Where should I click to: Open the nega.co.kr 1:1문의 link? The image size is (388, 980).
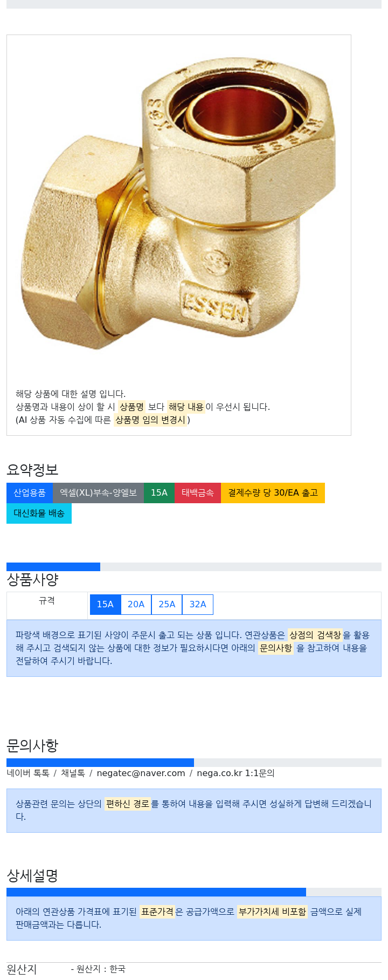coord(235,773)
